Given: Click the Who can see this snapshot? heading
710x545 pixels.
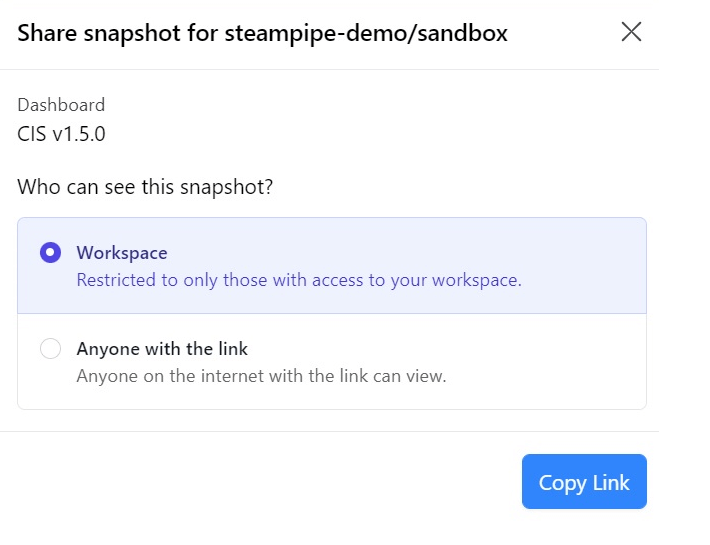Looking at the screenshot, I should point(145,186).
